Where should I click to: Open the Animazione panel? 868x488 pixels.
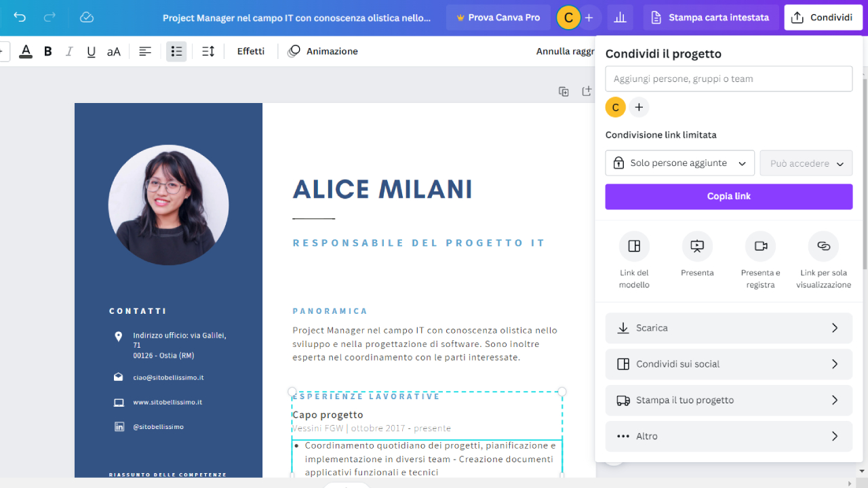coord(323,52)
